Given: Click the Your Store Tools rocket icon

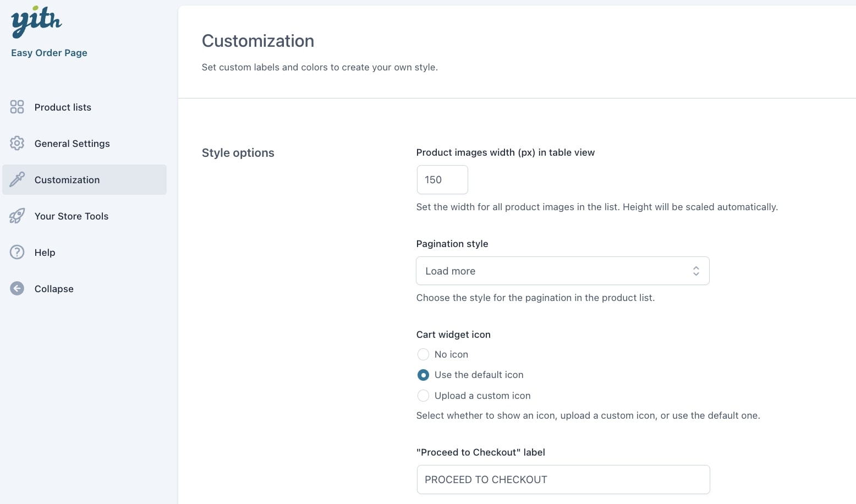Looking at the screenshot, I should pyautogui.click(x=17, y=216).
